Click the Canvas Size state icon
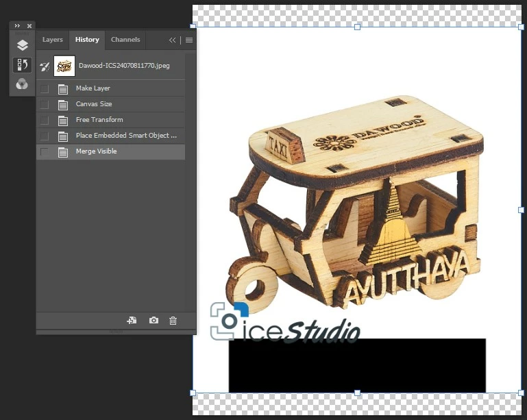The height and width of the screenshot is (420, 527). click(63, 105)
